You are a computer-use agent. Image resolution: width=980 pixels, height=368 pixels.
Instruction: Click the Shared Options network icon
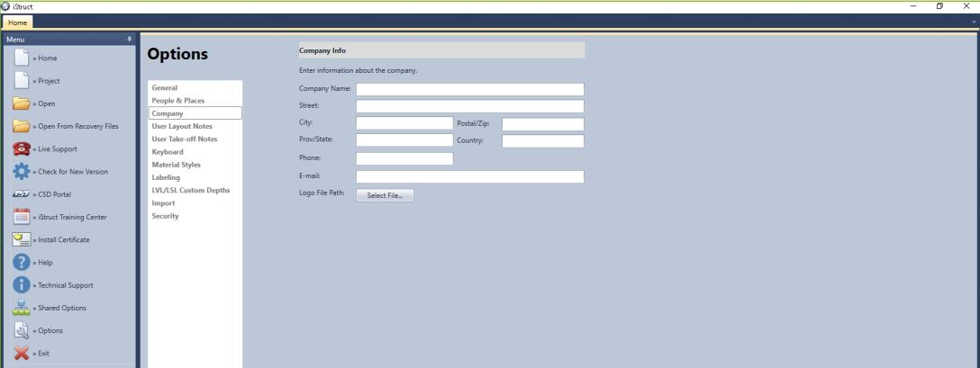[x=22, y=308]
